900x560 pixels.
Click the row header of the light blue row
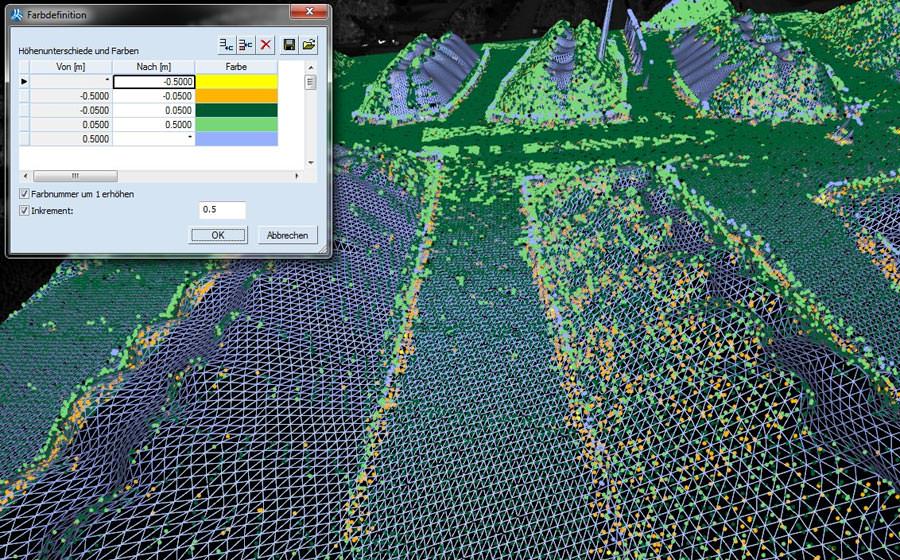(24, 139)
